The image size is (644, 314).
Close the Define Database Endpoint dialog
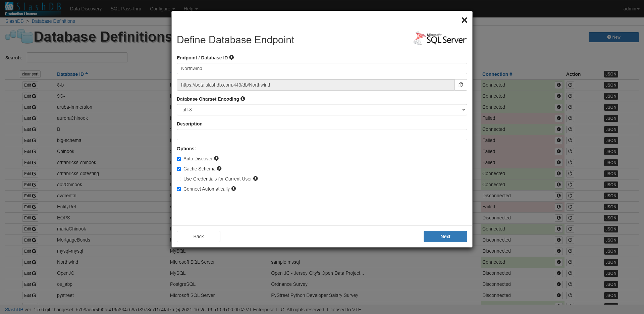464,20
